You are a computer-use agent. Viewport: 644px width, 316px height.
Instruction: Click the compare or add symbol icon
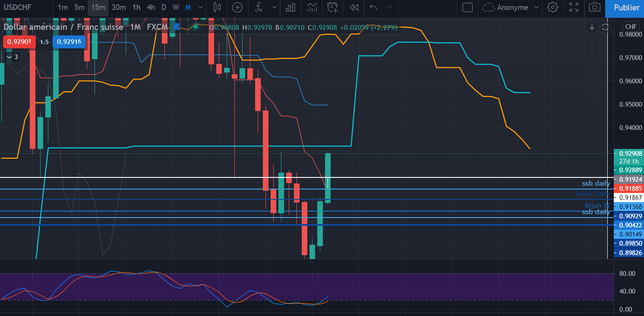(x=237, y=7)
